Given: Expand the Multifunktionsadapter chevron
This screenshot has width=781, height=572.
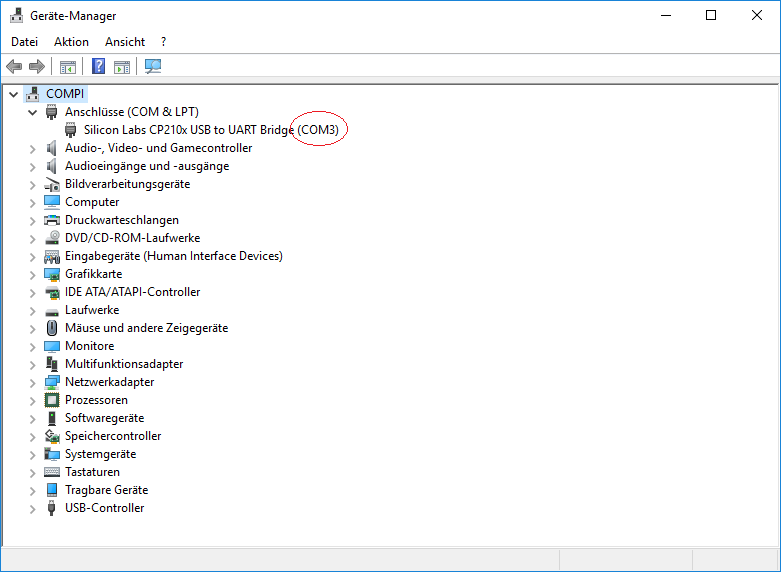Looking at the screenshot, I should click(x=32, y=365).
